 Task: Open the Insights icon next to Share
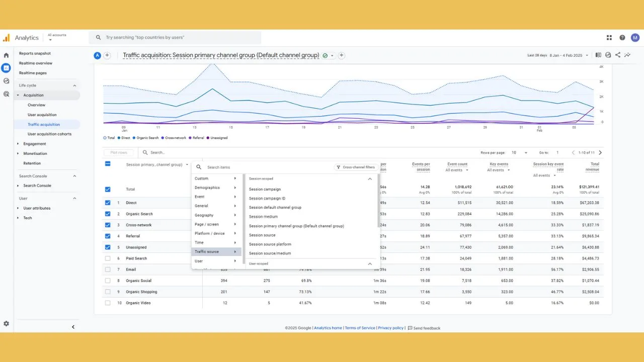click(x=608, y=55)
